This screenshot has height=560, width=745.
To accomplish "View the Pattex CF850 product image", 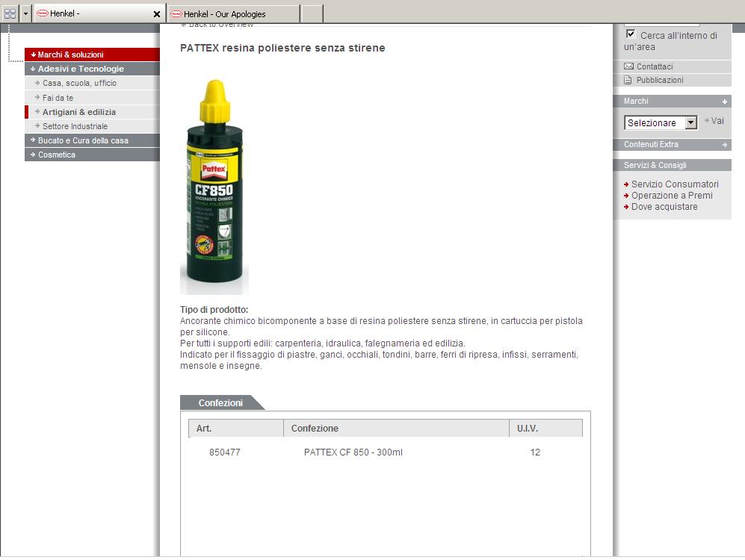I will tap(214, 186).
